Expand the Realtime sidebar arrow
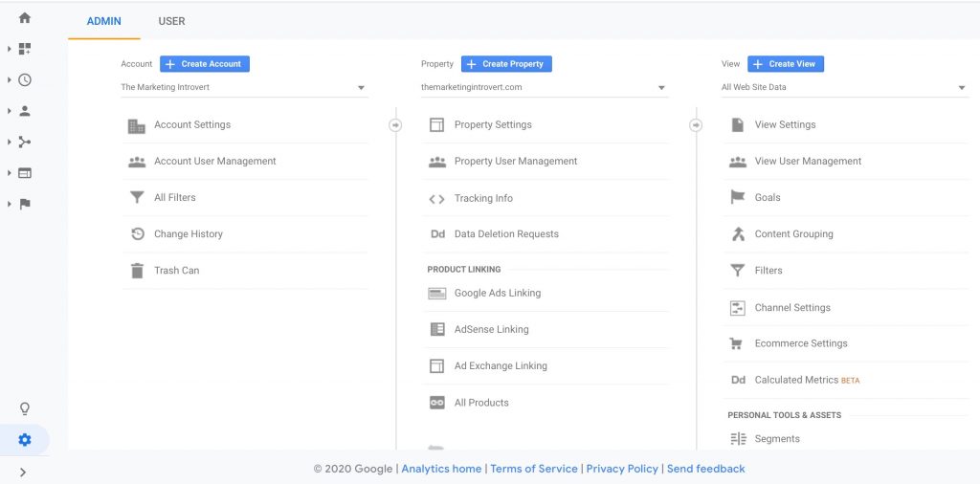The height and width of the screenshot is (484, 980). pos(10,80)
